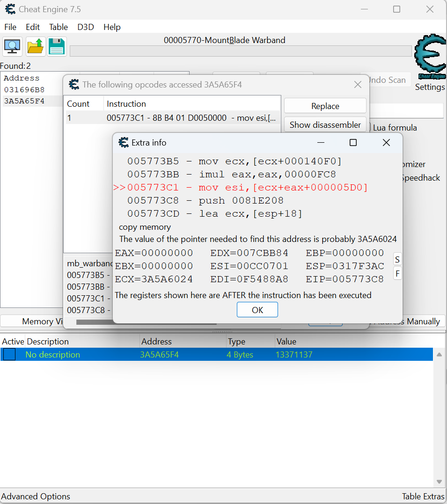
Task: Close the Extra info dialog
Action: 386,142
